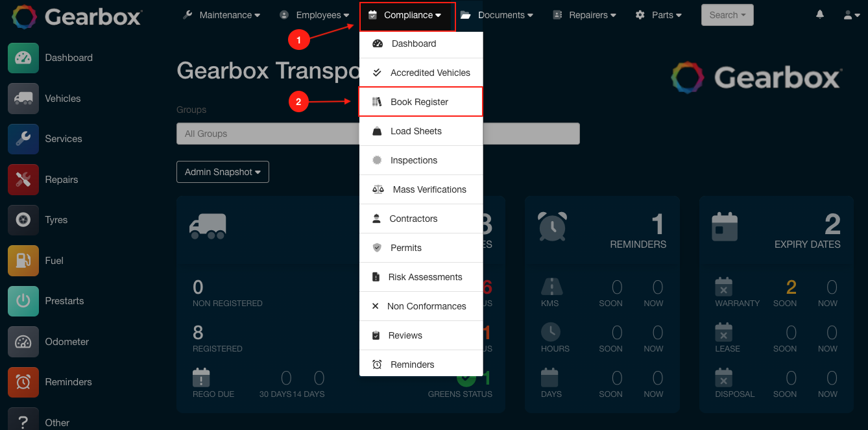
Task: Open the Repairs tools icon
Action: point(23,180)
